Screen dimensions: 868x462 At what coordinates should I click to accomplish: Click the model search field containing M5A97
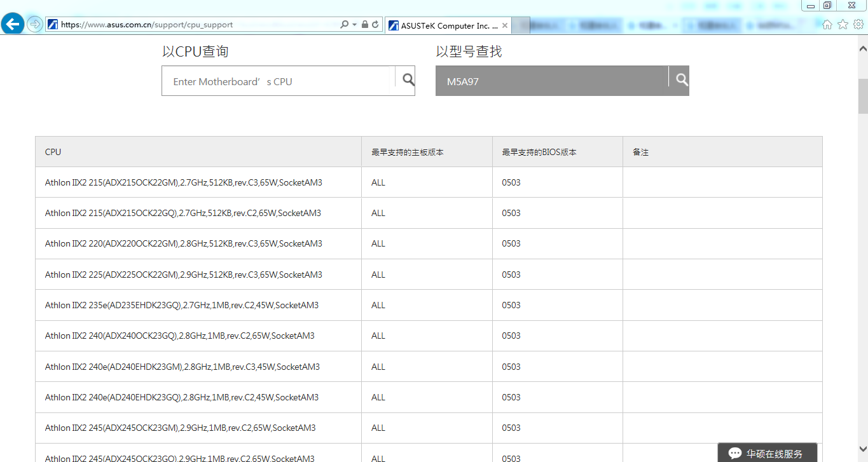pos(552,81)
